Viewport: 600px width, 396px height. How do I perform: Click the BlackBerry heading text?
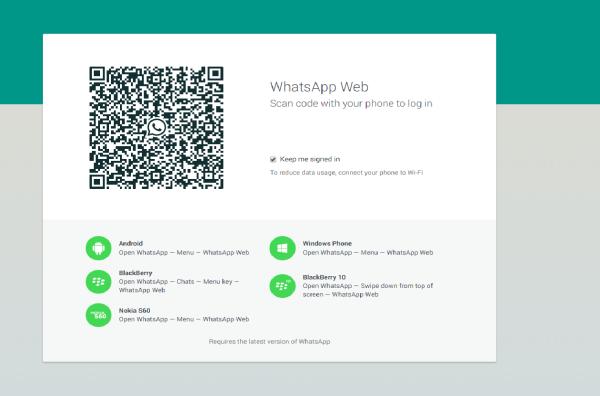click(x=135, y=273)
